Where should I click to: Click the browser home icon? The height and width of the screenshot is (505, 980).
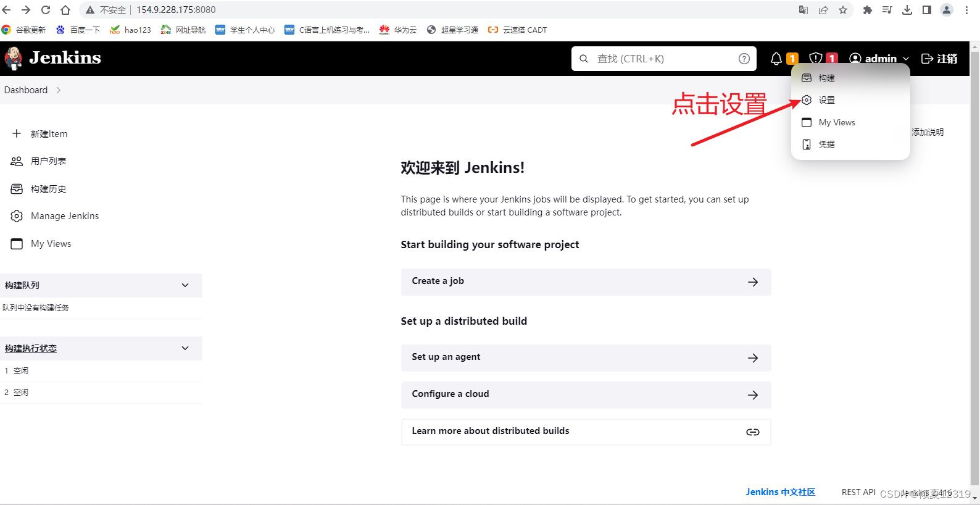pos(65,10)
